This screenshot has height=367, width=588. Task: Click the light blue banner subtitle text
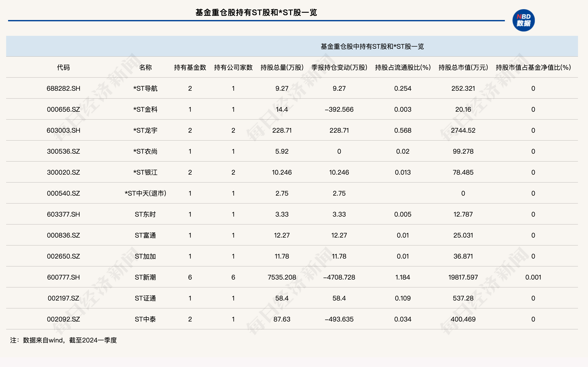[x=372, y=46]
